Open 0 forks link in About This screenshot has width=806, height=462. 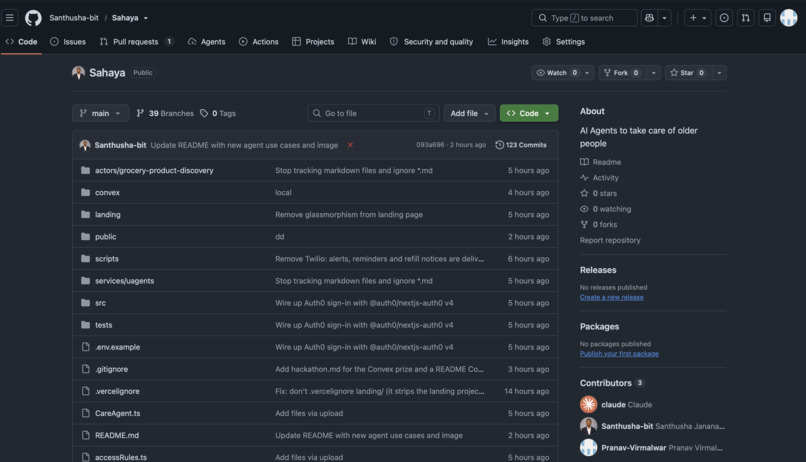(599, 225)
